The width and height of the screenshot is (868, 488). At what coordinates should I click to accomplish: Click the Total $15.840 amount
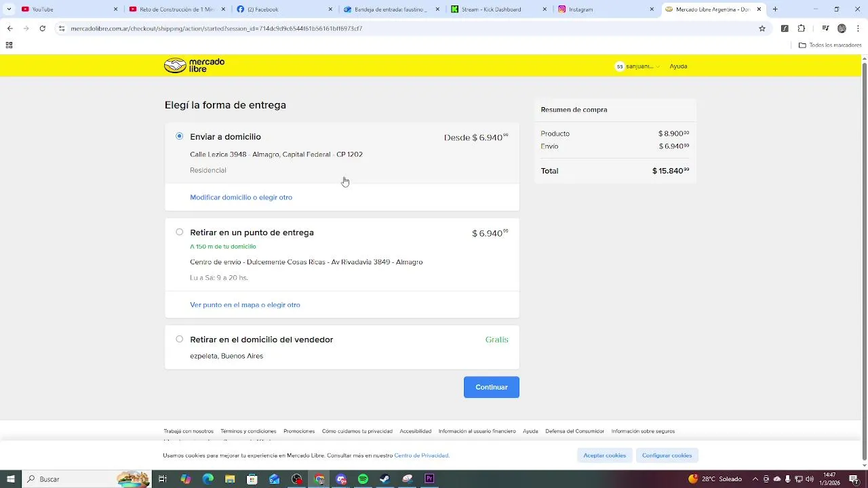pos(671,171)
